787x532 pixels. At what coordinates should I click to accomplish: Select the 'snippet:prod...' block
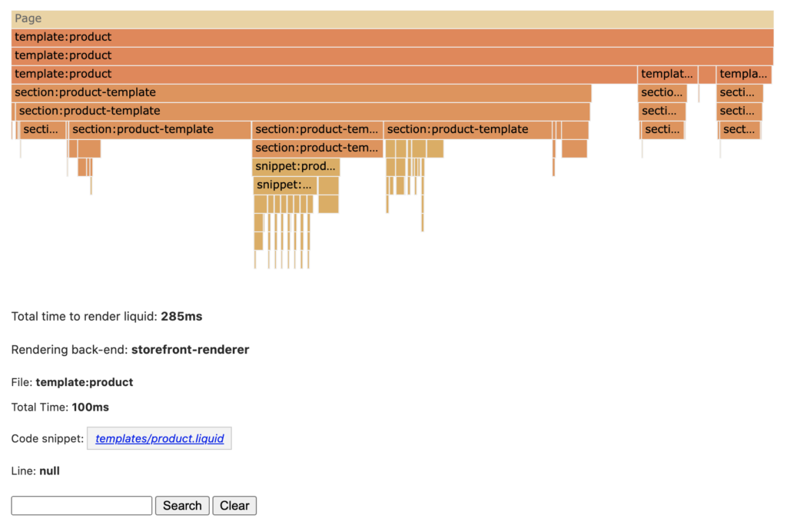click(x=296, y=166)
